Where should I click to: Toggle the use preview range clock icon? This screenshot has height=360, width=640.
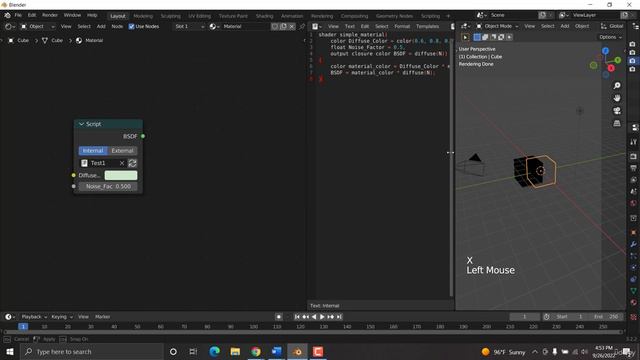[546, 317]
